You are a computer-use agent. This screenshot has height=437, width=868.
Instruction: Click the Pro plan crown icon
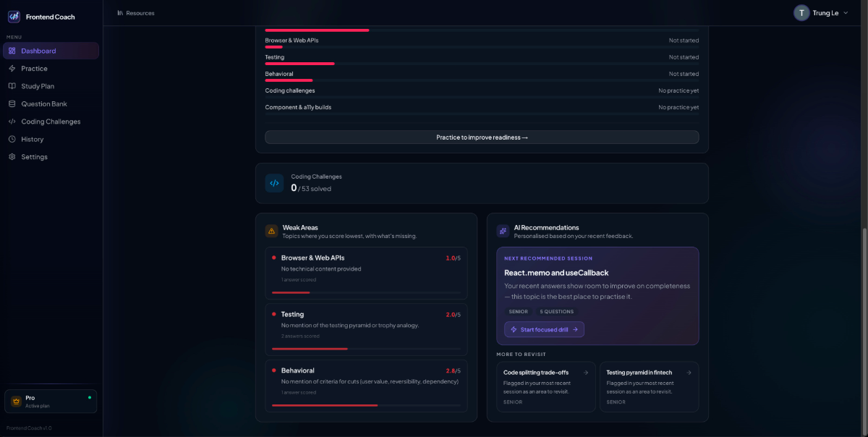[16, 402]
